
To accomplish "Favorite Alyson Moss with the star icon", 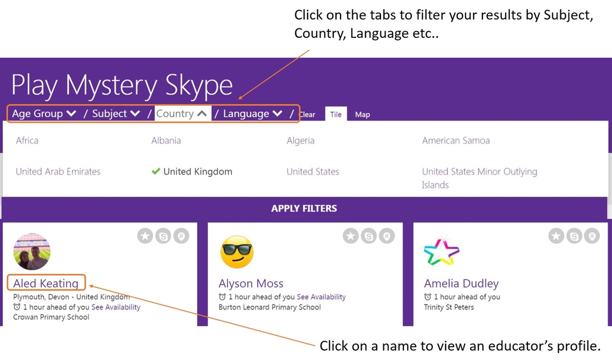I will tap(351, 236).
